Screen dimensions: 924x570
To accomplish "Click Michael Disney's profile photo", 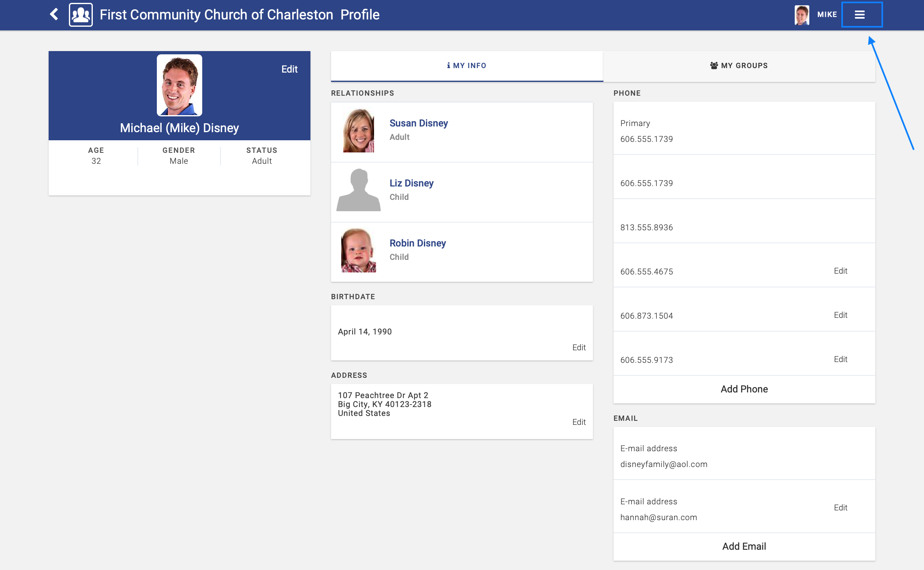I will [180, 85].
